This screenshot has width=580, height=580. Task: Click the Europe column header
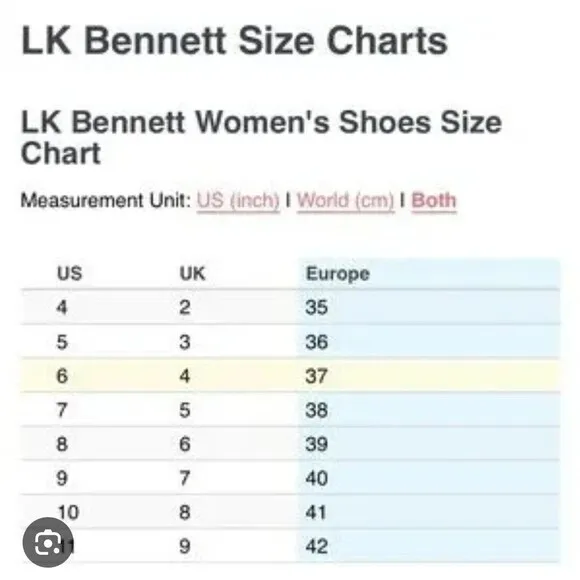(x=337, y=274)
